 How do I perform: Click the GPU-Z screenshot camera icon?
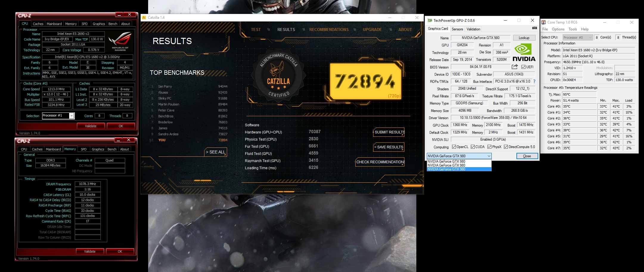[x=535, y=28]
